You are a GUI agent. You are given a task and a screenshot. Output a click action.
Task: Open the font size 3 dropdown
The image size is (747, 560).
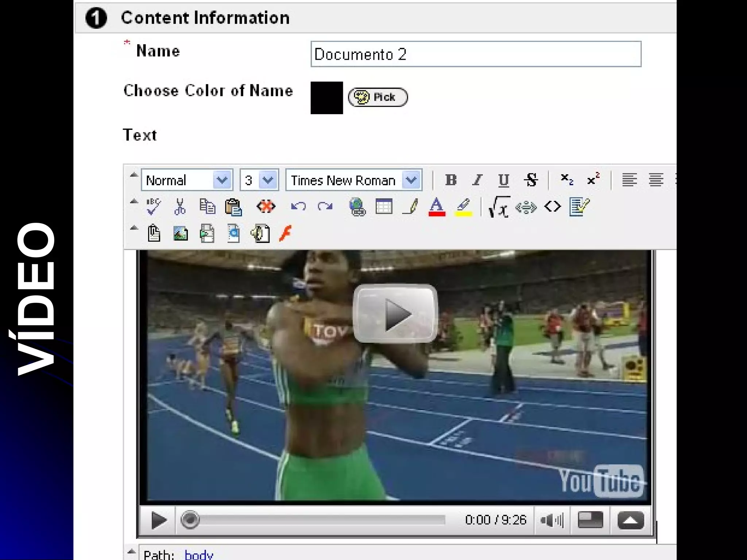tap(268, 180)
